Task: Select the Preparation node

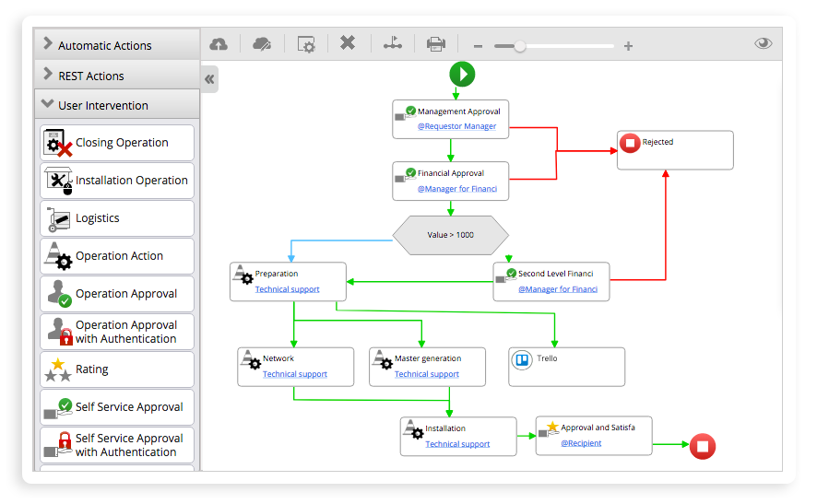Action: tap(288, 282)
